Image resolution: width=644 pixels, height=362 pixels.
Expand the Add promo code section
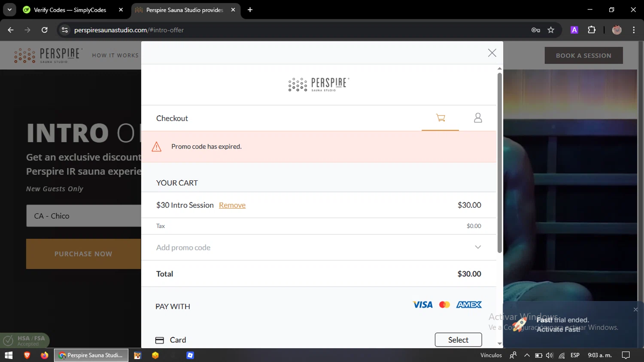(x=319, y=247)
